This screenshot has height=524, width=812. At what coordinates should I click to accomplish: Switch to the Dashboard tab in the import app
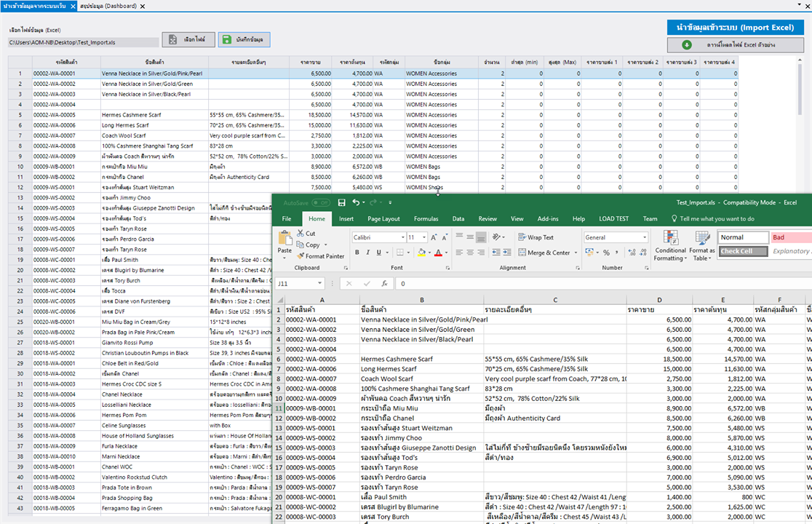click(108, 7)
